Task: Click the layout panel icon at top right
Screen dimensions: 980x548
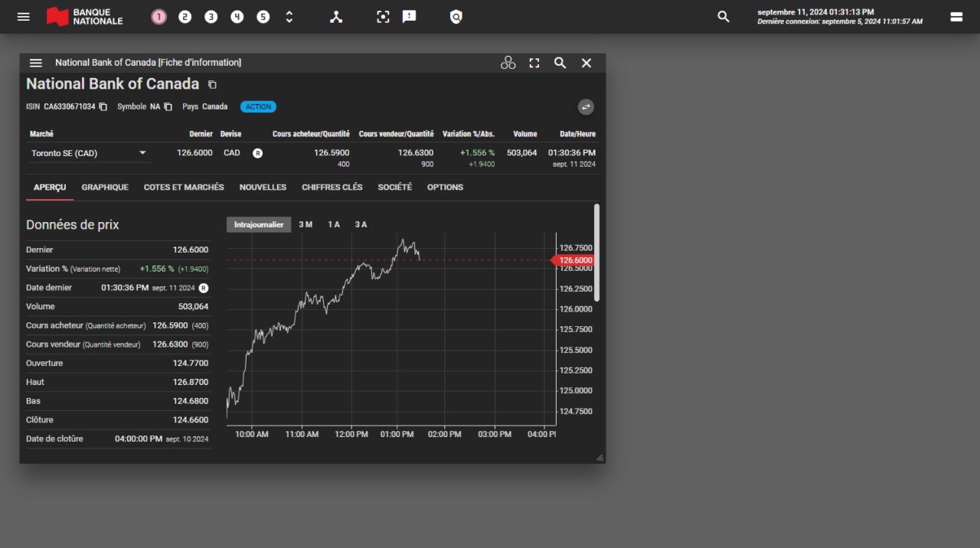Action: (956, 17)
